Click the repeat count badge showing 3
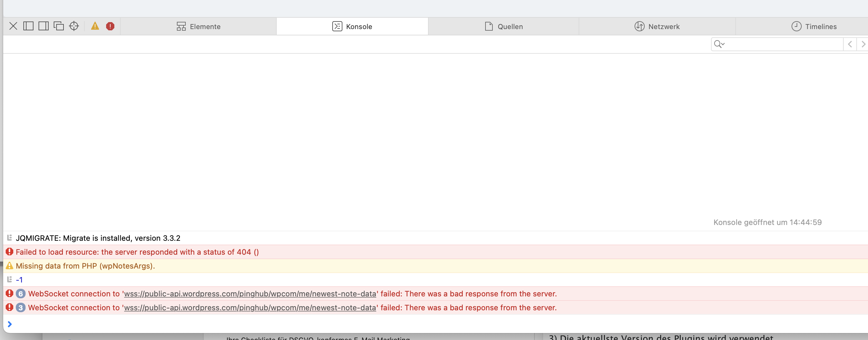868x340 pixels. pos(21,308)
